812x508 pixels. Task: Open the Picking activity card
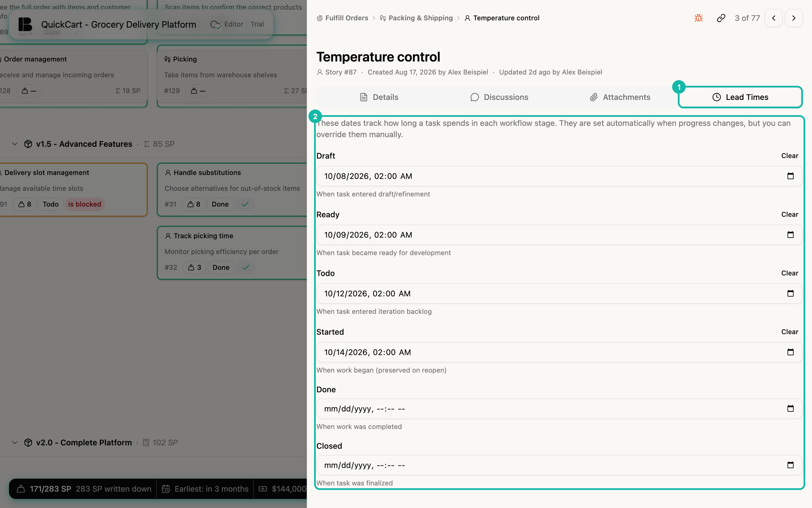(x=232, y=76)
